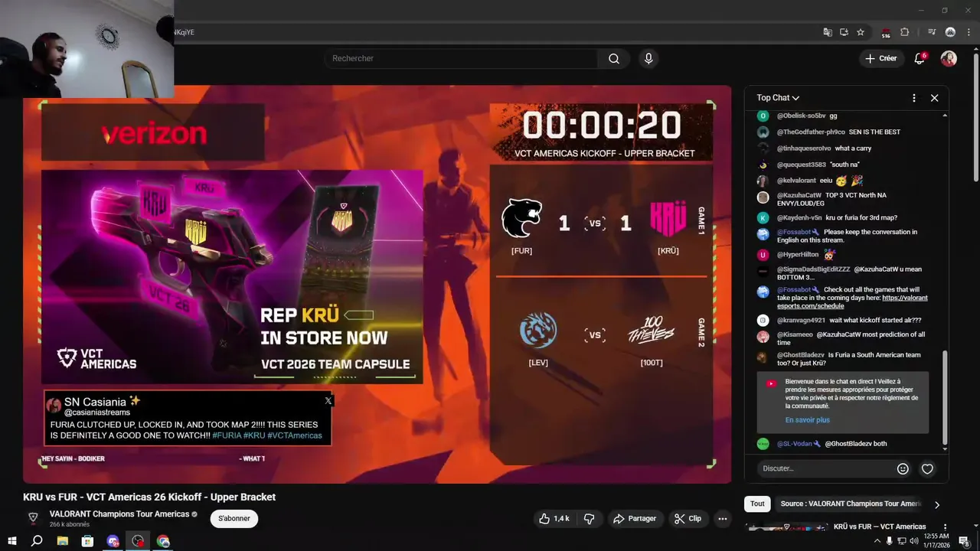Open the Windows Start menu

[x=11, y=541]
